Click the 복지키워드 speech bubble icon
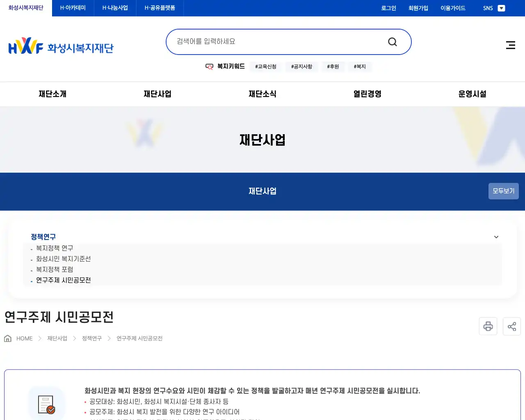Screen dimensions: 525x420 pyautogui.click(x=209, y=66)
